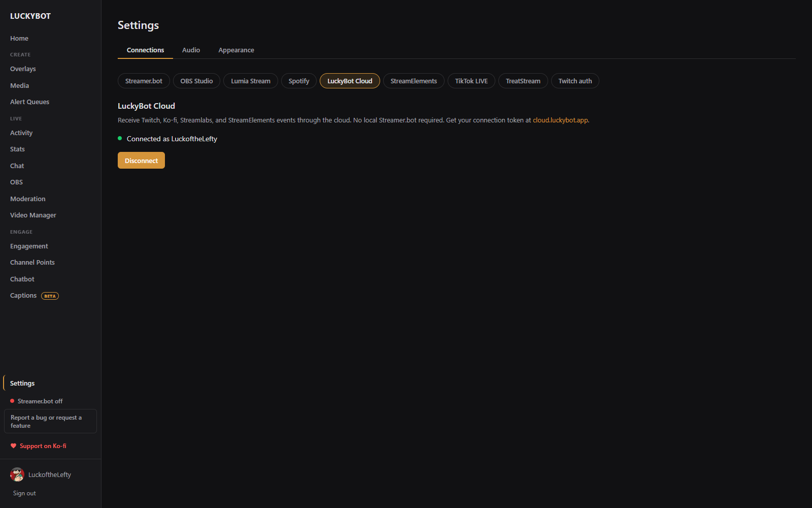Go to Home in the sidebar
This screenshot has height=508, width=812.
[19, 39]
